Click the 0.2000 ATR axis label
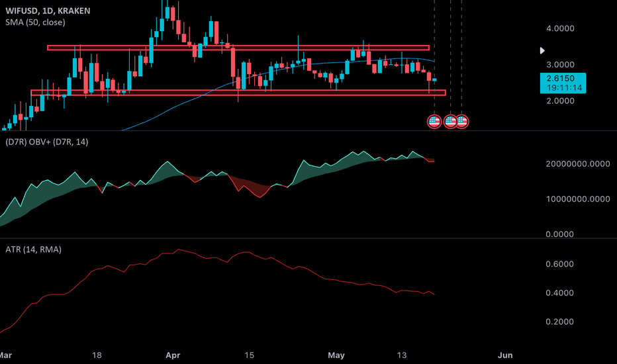The width and height of the screenshot is (617, 364). click(x=559, y=322)
